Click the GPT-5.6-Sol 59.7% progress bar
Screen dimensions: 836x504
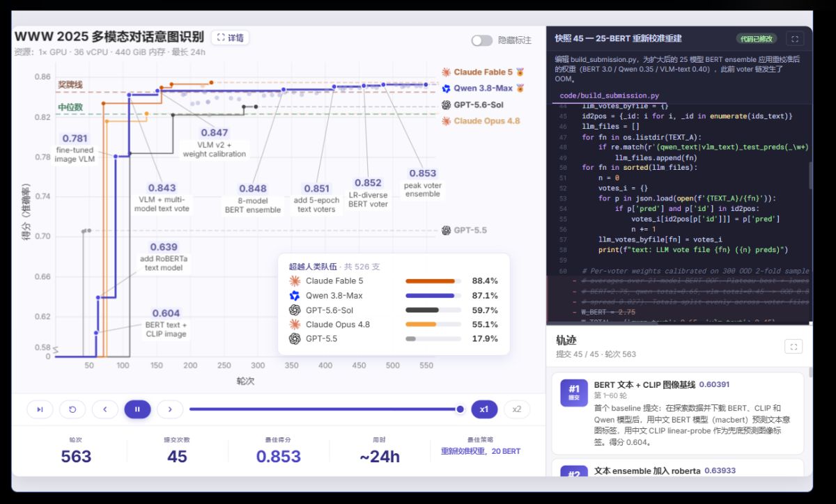433,310
